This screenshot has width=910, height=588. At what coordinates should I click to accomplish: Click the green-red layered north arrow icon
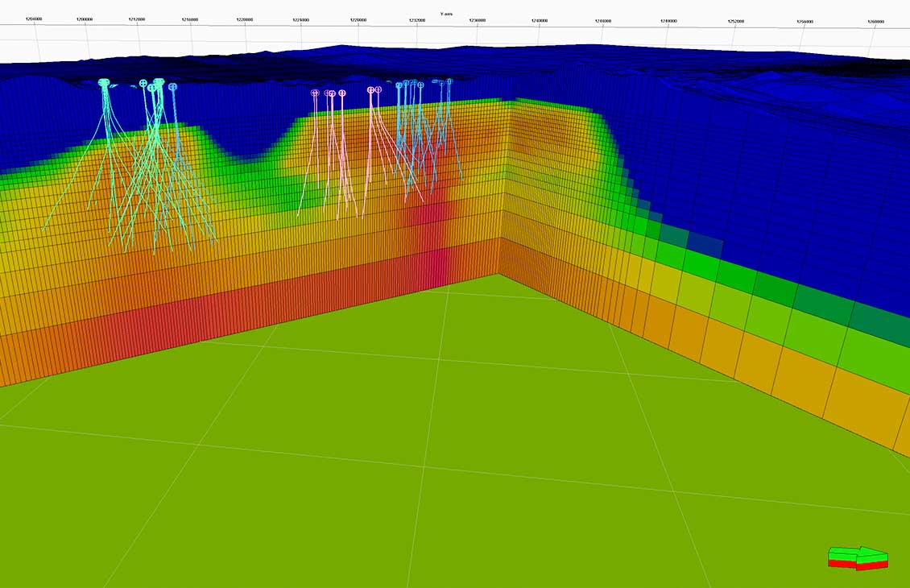[856, 558]
